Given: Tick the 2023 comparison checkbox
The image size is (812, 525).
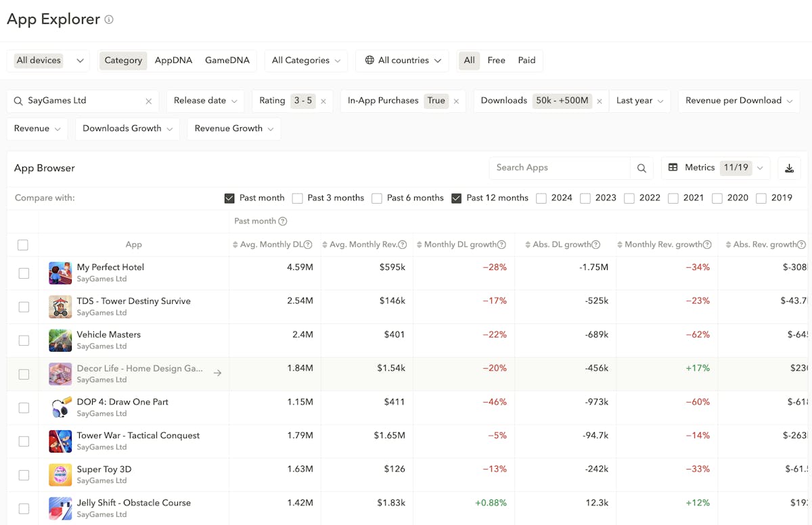Looking at the screenshot, I should tap(585, 198).
